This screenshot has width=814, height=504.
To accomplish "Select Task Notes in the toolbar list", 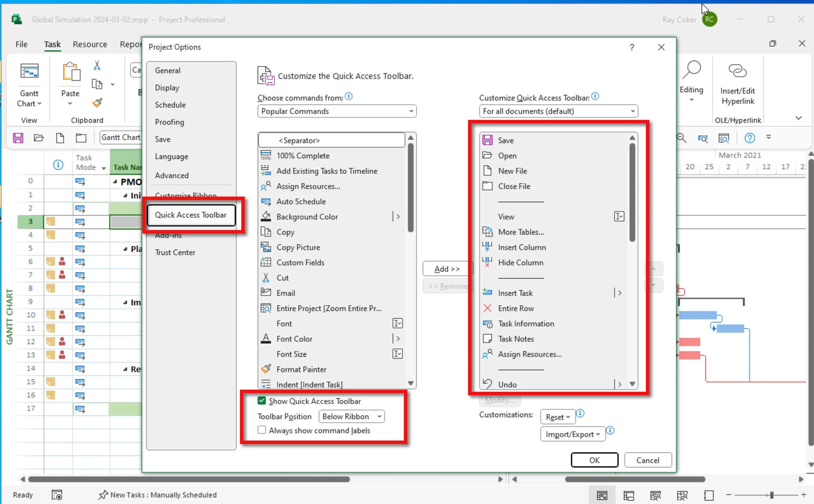I will 553,339.
